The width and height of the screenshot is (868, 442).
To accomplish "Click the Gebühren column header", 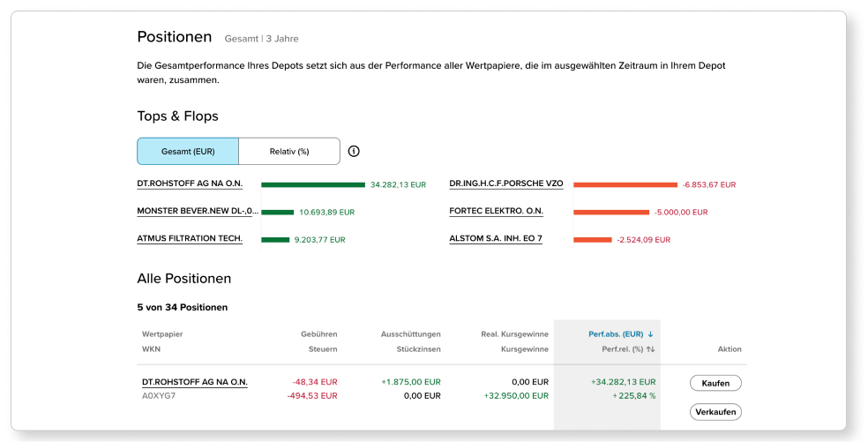I will click(x=318, y=334).
